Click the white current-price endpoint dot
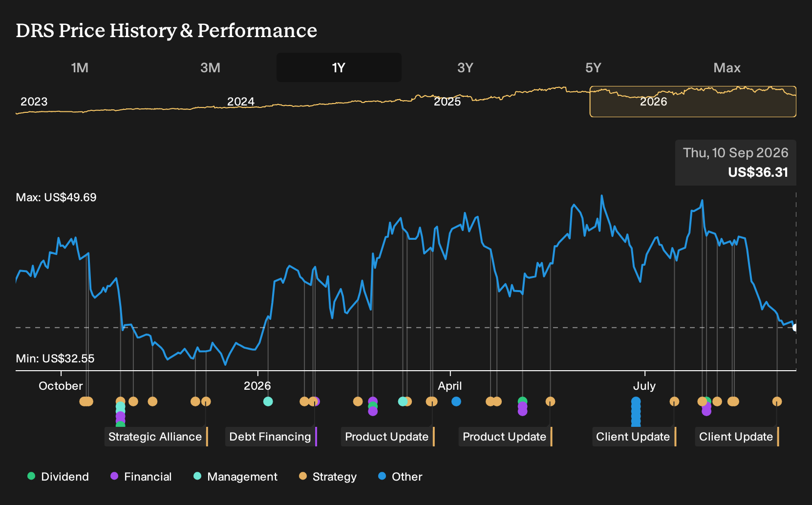Image resolution: width=812 pixels, height=505 pixels. tap(795, 328)
